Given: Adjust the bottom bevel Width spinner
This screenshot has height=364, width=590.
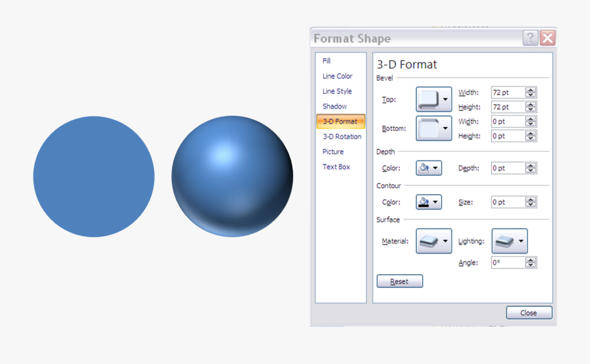Looking at the screenshot, I should [531, 122].
